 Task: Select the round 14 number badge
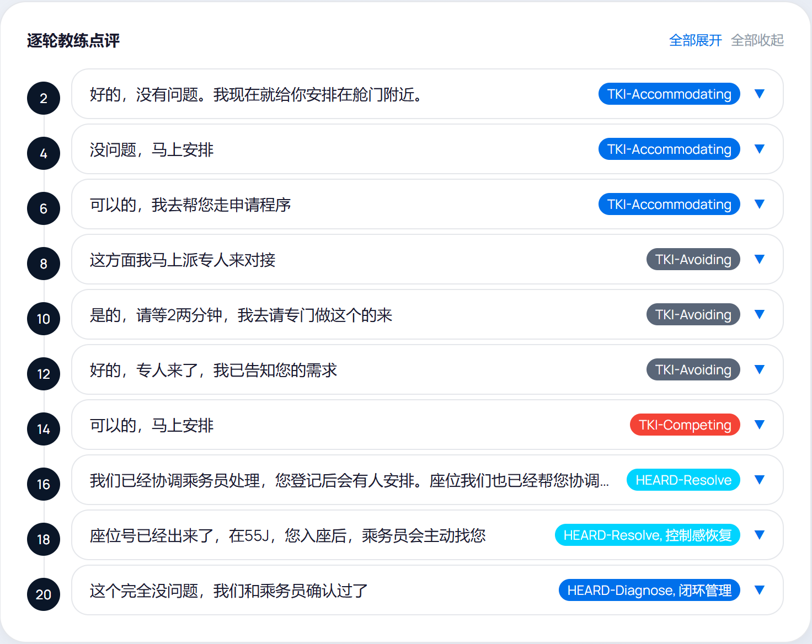pyautogui.click(x=43, y=429)
